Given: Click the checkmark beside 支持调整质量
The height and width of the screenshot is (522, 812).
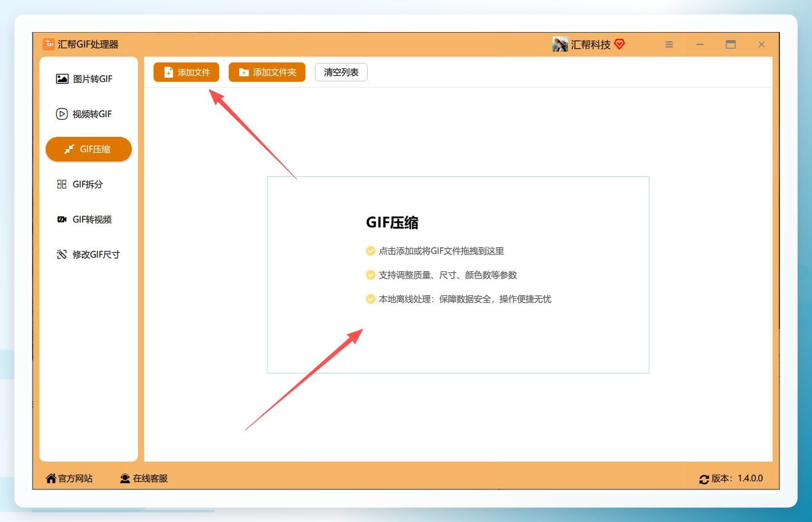Looking at the screenshot, I should pos(370,275).
